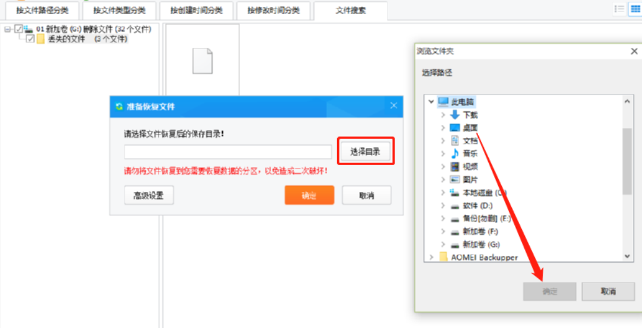644x328 pixels.
Task: Expand the 视频 folder node
Action: 443,167
